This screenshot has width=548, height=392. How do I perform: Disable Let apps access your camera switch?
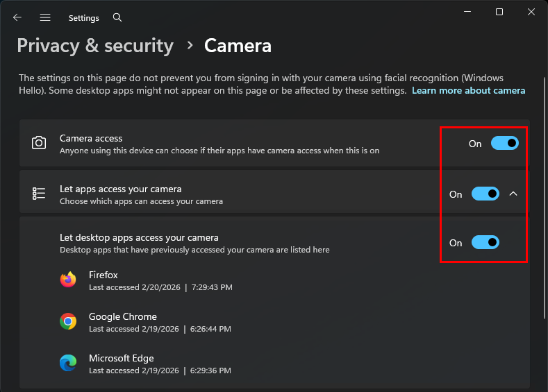(485, 194)
